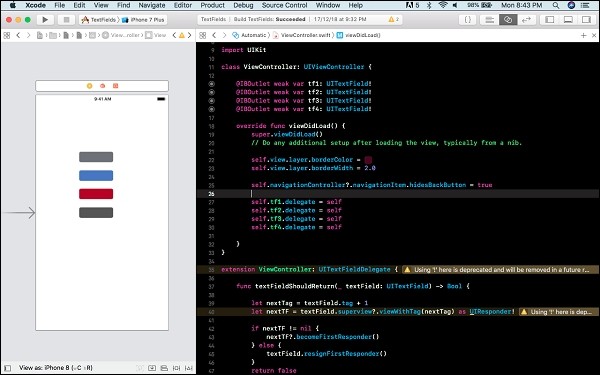Click the tf2 outlet connection circle
Screen dimensions: 600x375
(212, 92)
